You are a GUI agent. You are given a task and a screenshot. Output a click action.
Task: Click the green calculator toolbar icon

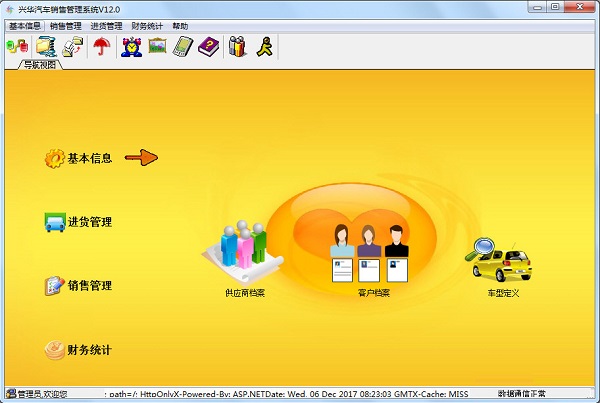pyautogui.click(x=183, y=47)
